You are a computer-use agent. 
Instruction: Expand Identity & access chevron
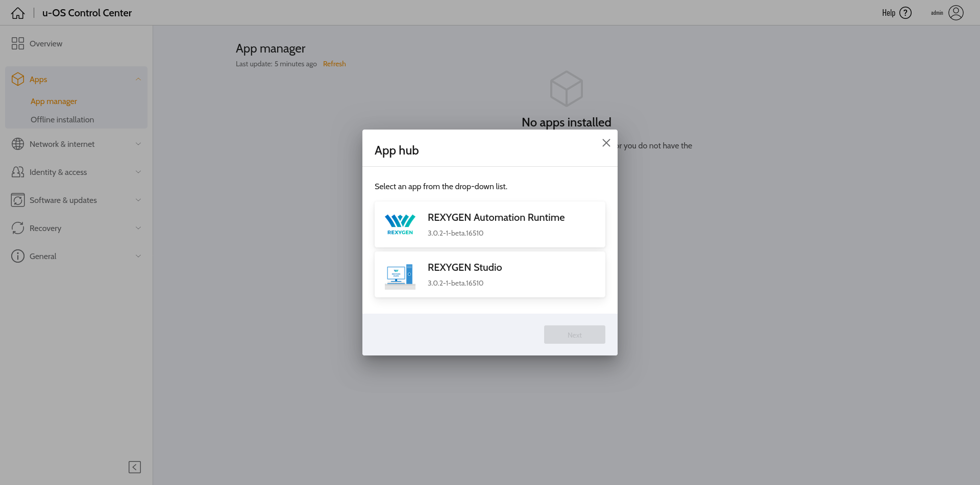pyautogui.click(x=138, y=172)
